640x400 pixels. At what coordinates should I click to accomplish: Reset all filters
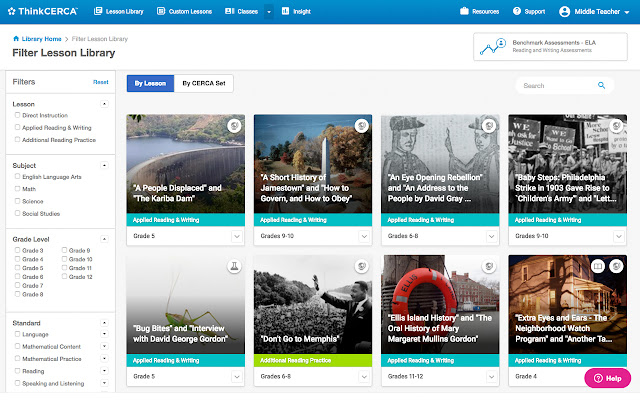point(101,82)
